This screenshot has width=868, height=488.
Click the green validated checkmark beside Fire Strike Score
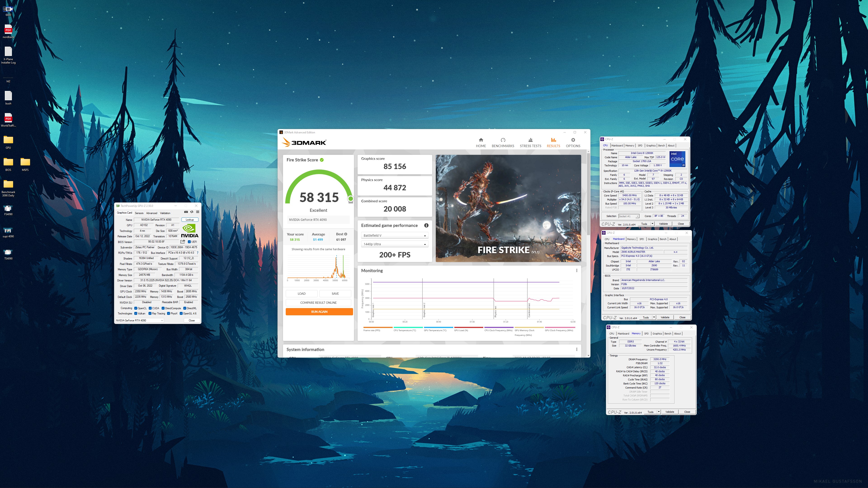coord(322,160)
